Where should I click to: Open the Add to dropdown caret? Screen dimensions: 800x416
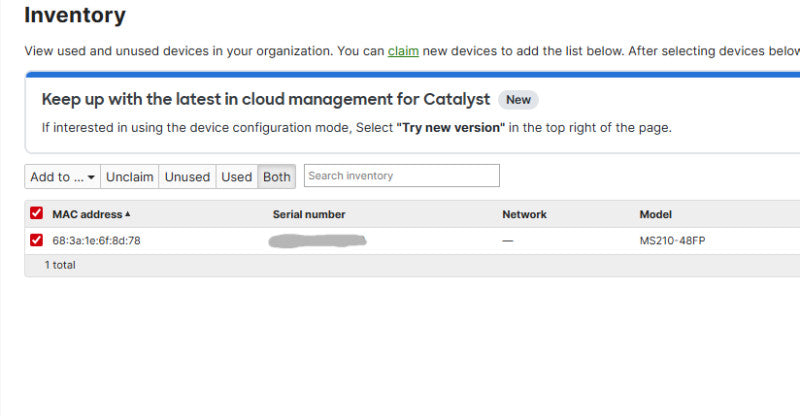91,177
